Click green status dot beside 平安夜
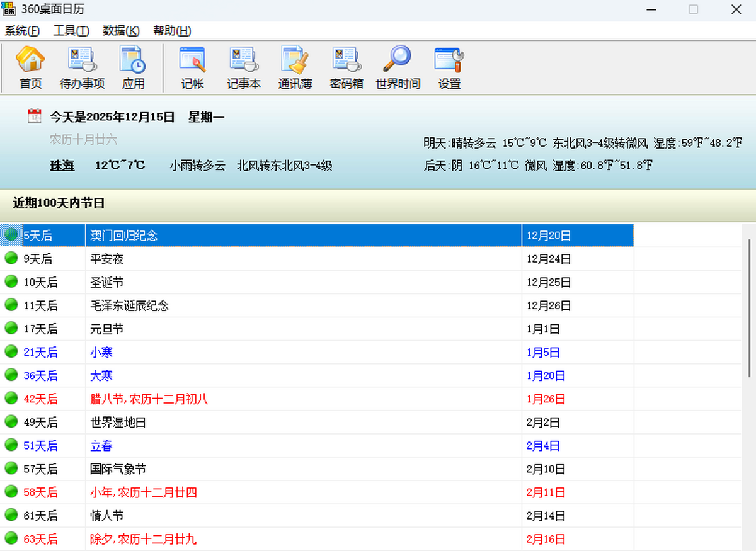Image resolution: width=756 pixels, height=551 pixels. pos(11,258)
